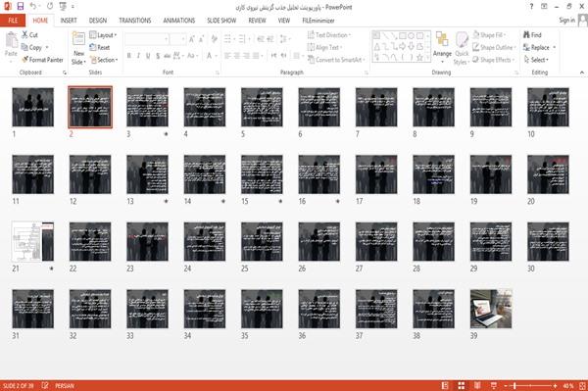Click the Fit slide to window icon
The image size is (588, 391).
(x=582, y=386)
